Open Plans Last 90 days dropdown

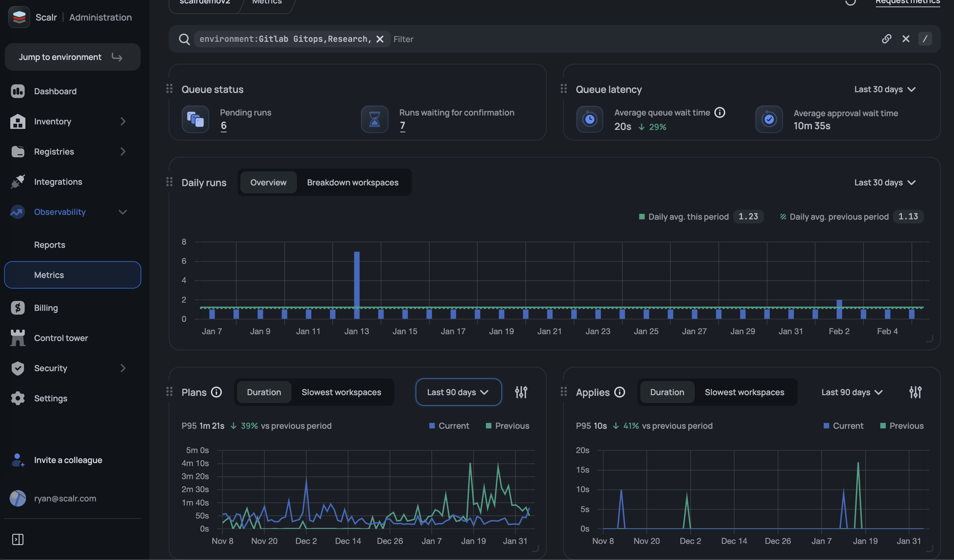458,392
